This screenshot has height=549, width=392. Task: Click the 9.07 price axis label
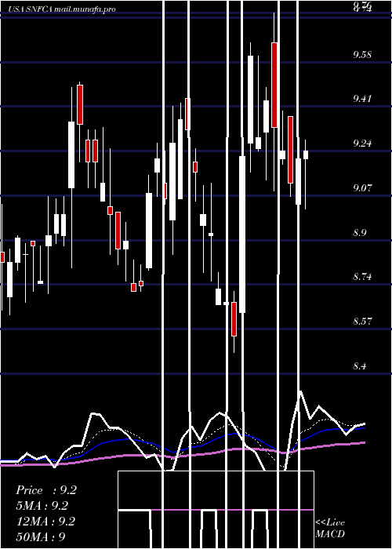[x=362, y=187]
